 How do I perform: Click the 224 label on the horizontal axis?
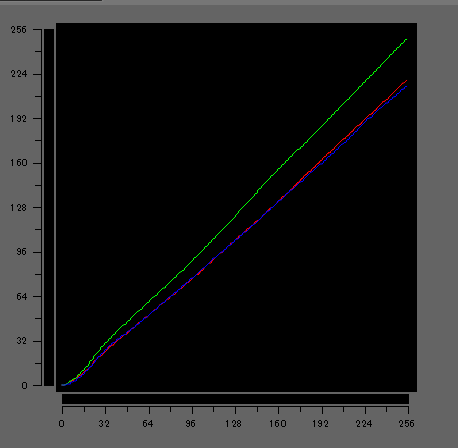(x=364, y=424)
